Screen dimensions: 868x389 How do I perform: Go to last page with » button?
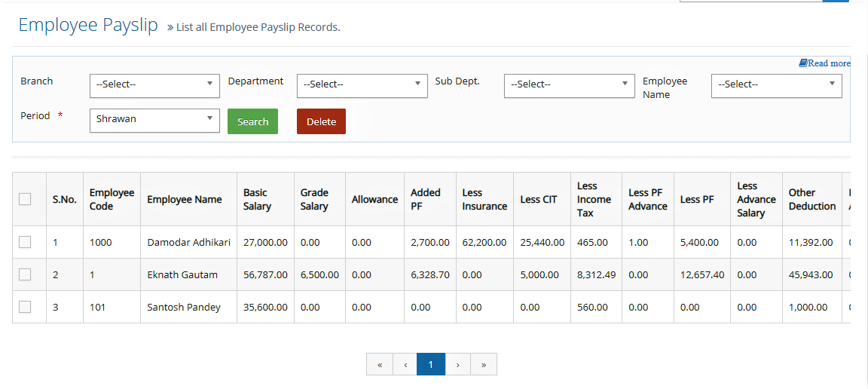[x=484, y=365]
